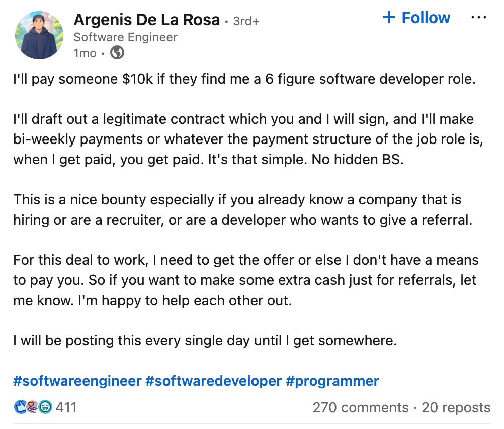Click the laughing funny reaction icon

point(45,407)
